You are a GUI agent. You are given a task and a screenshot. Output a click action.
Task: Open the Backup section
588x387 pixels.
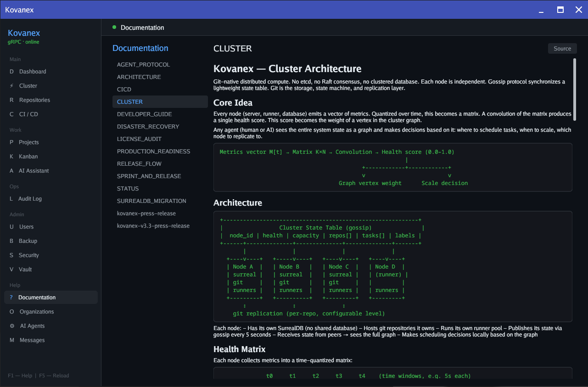pyautogui.click(x=27, y=241)
